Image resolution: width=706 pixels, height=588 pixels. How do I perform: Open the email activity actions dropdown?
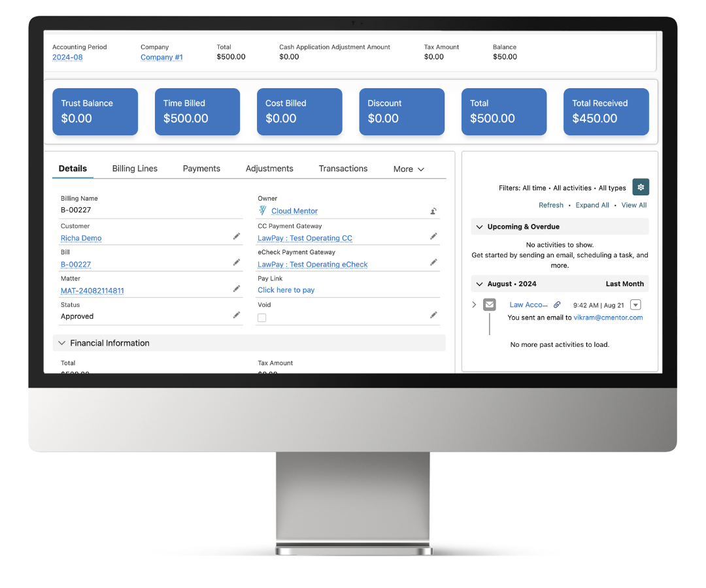pos(635,304)
